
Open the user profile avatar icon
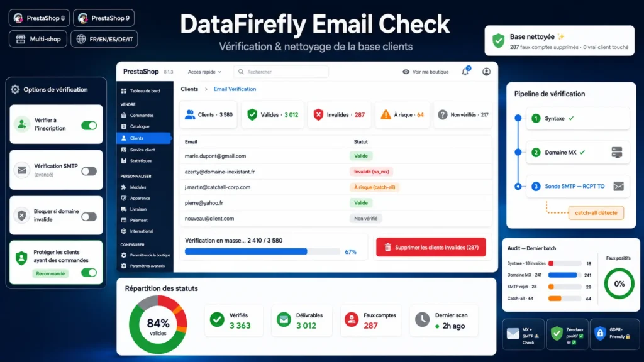tap(486, 72)
